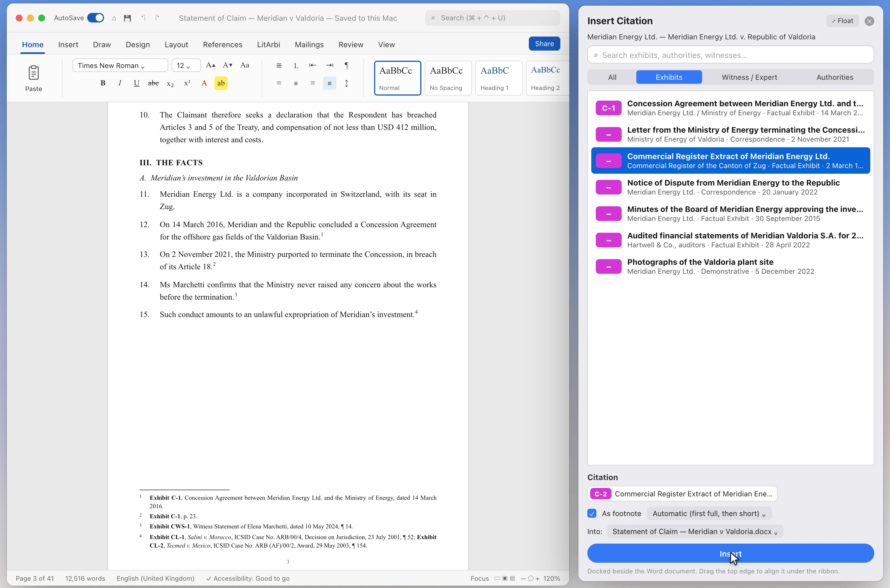Center align text
The width and height of the screenshot is (890, 588).
click(296, 83)
